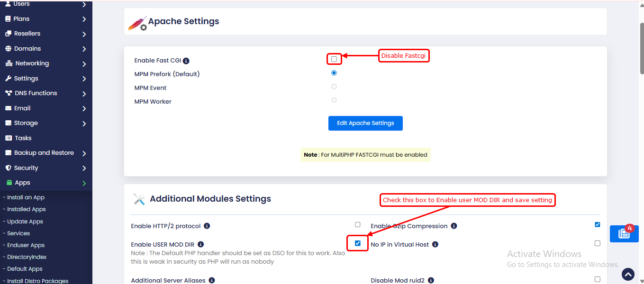Click the info icon beside Enable Fast CGI
This screenshot has width=644, height=284.
[186, 61]
